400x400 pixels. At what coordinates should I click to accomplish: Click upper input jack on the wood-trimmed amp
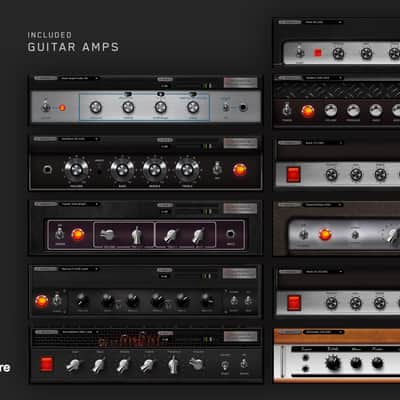pyautogui.click(x=306, y=358)
